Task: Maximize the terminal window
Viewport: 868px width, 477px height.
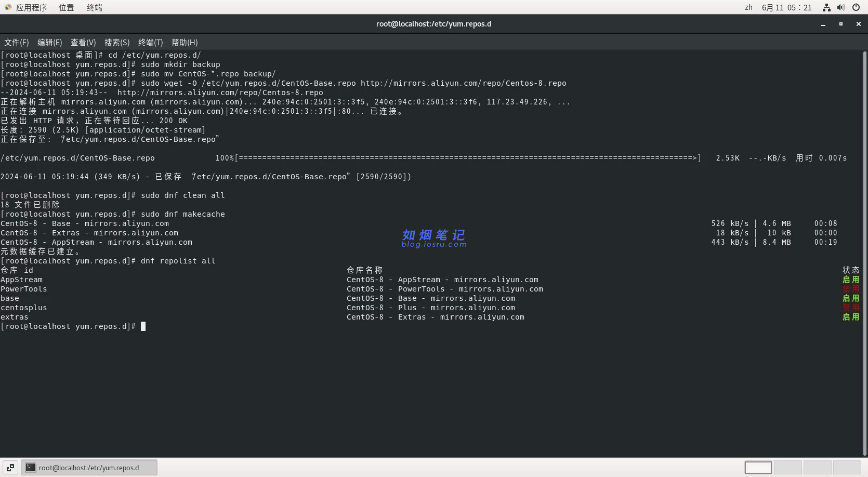Action: coord(841,24)
